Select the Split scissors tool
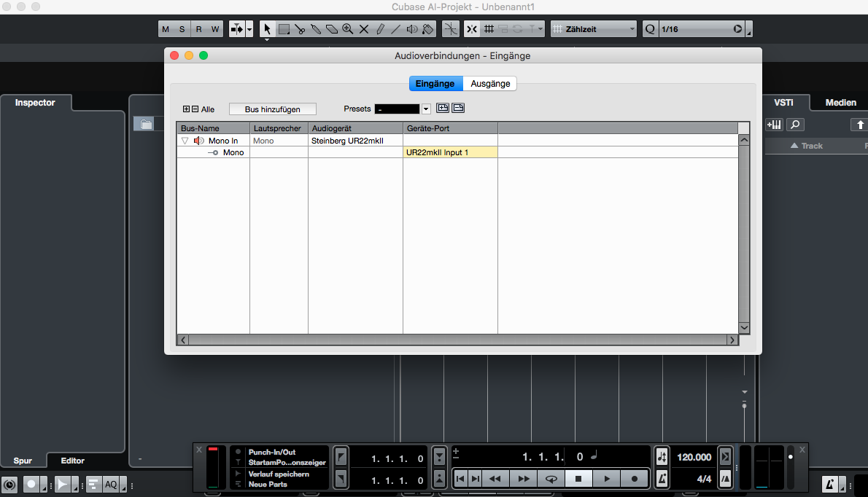 300,28
